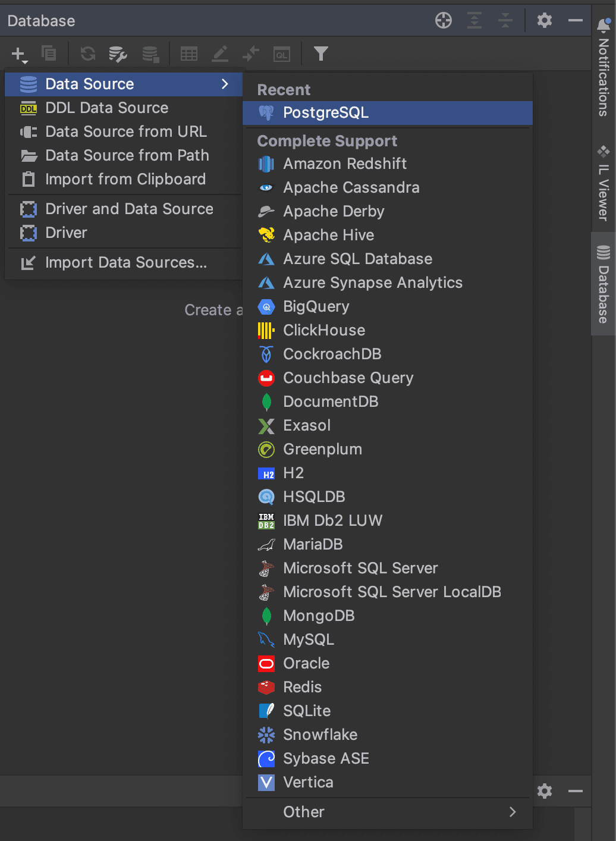Choose MongoDB data source
This screenshot has height=841, width=616.
pos(388,616)
